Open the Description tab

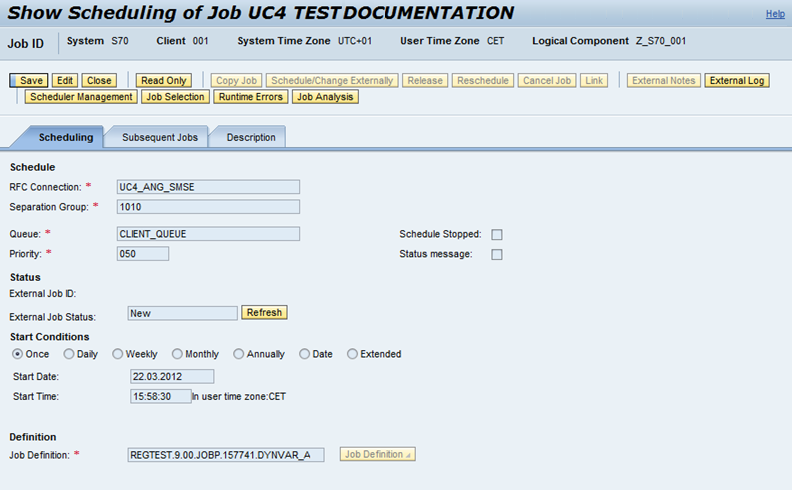click(251, 137)
